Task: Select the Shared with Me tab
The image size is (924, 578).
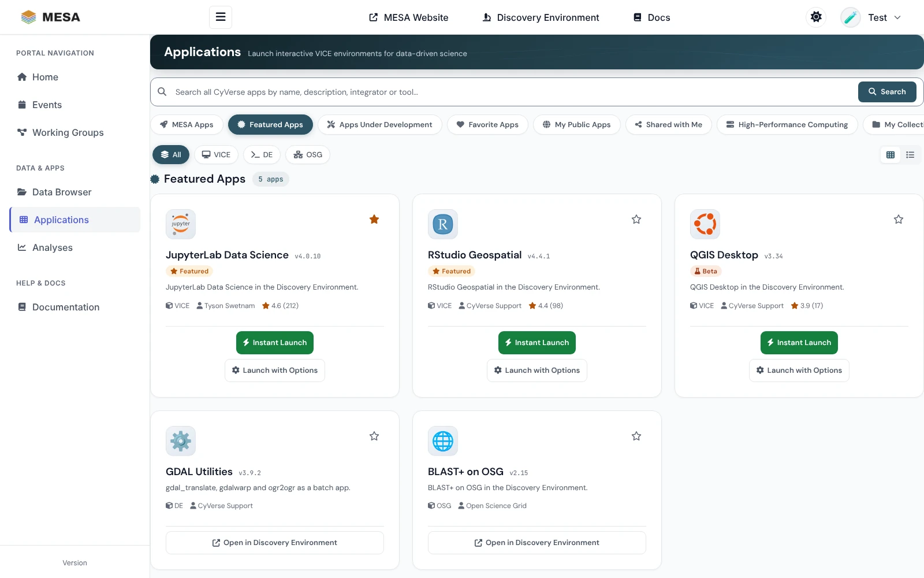Action: click(x=668, y=125)
